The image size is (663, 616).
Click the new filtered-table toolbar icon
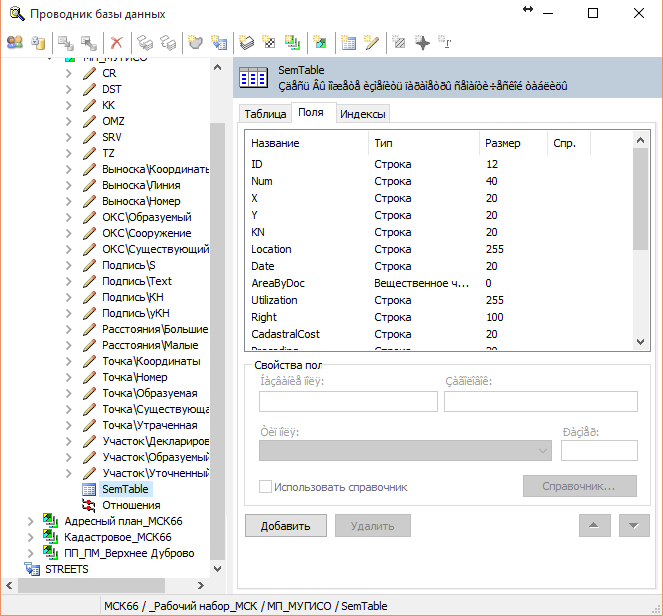coord(219,42)
